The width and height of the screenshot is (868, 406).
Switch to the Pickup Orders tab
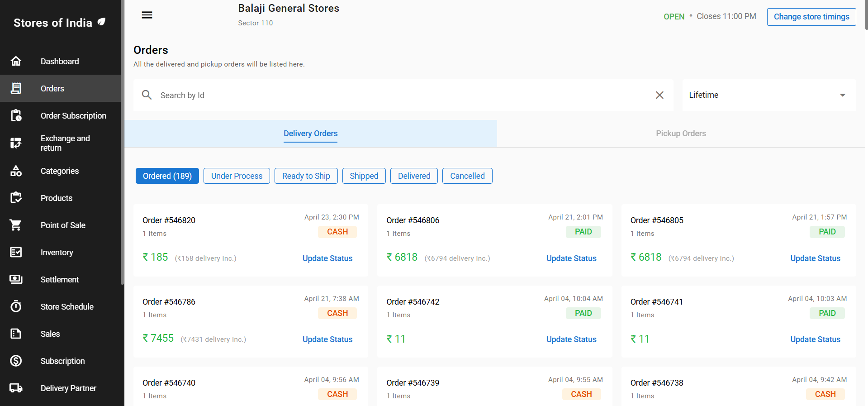(681, 134)
